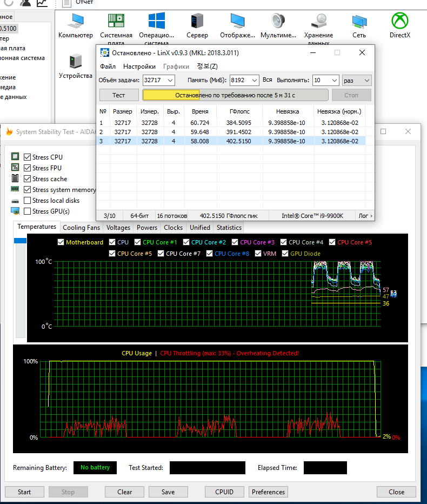Switch to the Powers tab

pyautogui.click(x=147, y=228)
